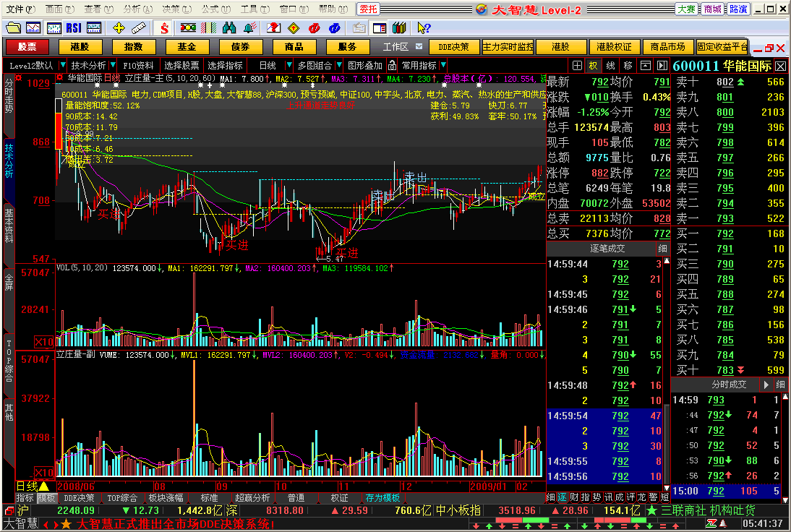Open the 工作区 workspace dropdown

419,46
